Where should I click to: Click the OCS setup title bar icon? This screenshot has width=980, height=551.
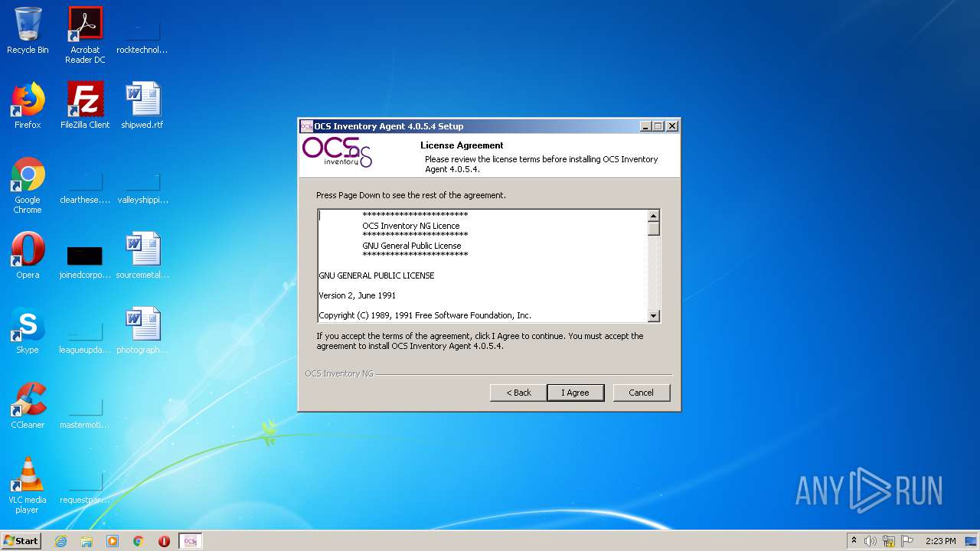point(306,126)
